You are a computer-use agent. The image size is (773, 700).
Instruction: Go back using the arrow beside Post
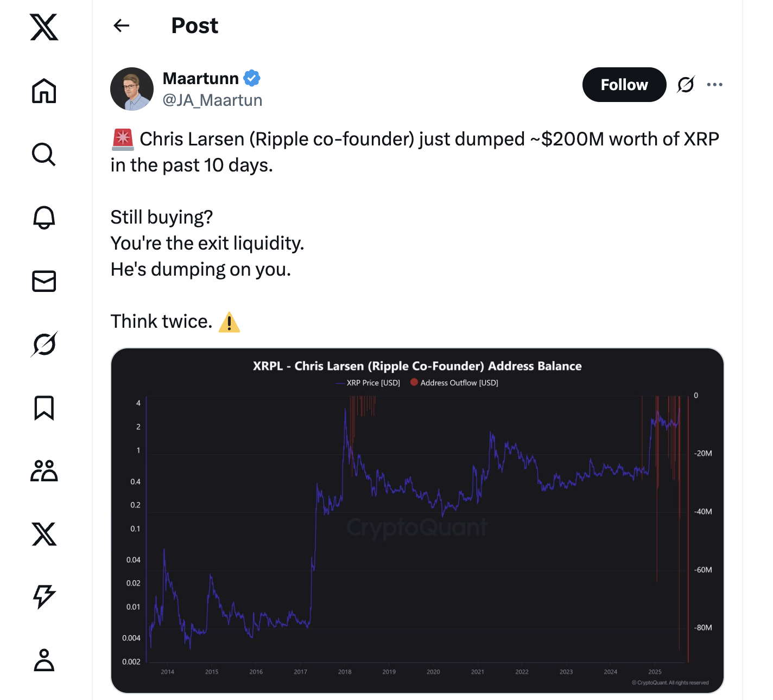point(122,26)
